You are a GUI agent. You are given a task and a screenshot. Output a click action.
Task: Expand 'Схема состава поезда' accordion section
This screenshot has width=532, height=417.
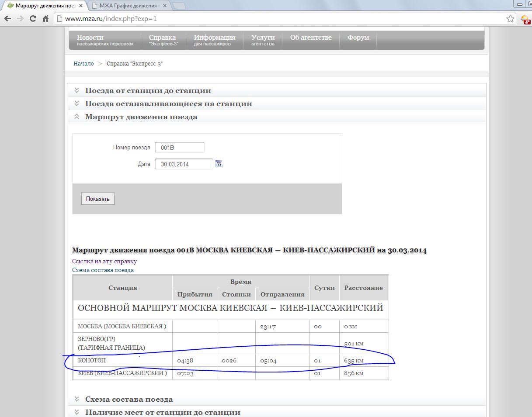click(129, 399)
